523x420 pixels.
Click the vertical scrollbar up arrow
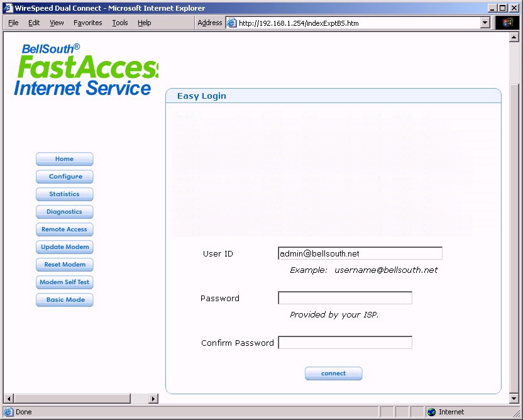pyautogui.click(x=514, y=37)
